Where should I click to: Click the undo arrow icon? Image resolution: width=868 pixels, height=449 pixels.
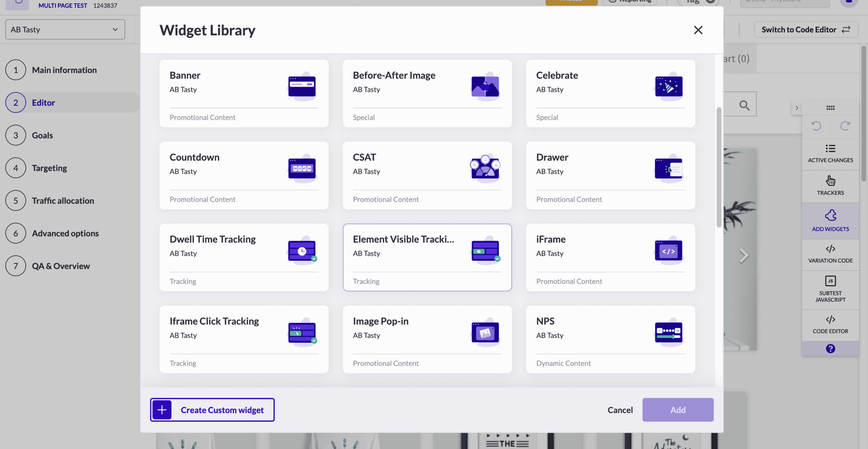point(816,126)
